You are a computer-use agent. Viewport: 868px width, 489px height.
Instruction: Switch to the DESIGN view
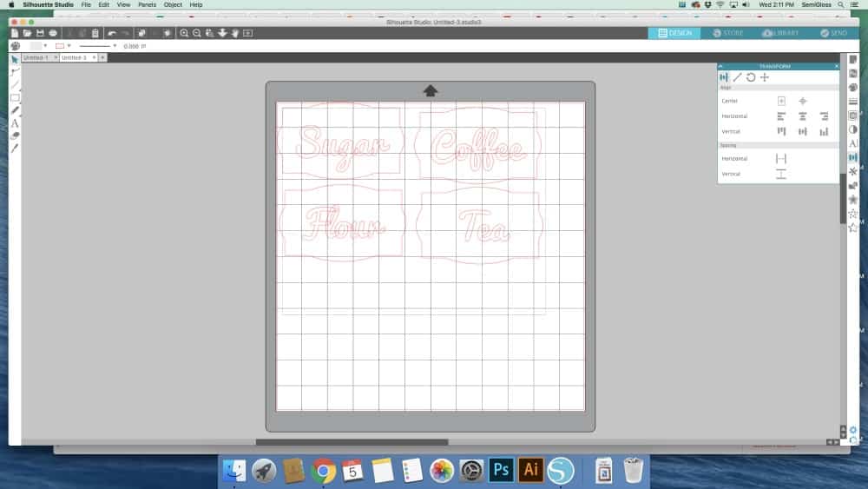coord(674,33)
